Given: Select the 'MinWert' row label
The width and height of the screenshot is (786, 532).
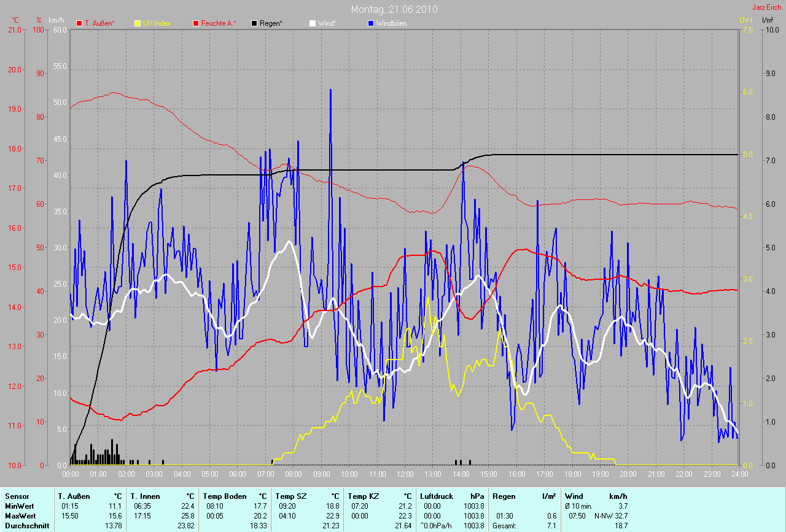Looking at the screenshot, I should 20,506.
